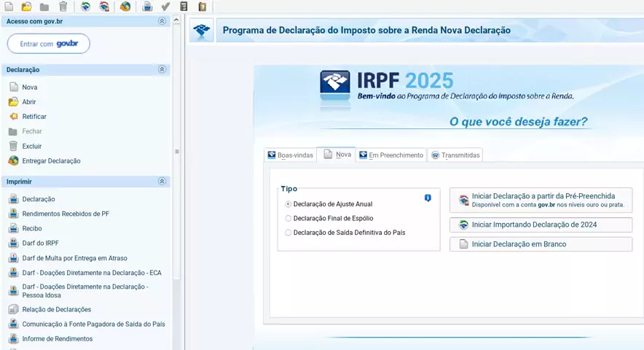Click the open folder toolbar icon
The height and width of the screenshot is (350, 644).
pos(27,6)
